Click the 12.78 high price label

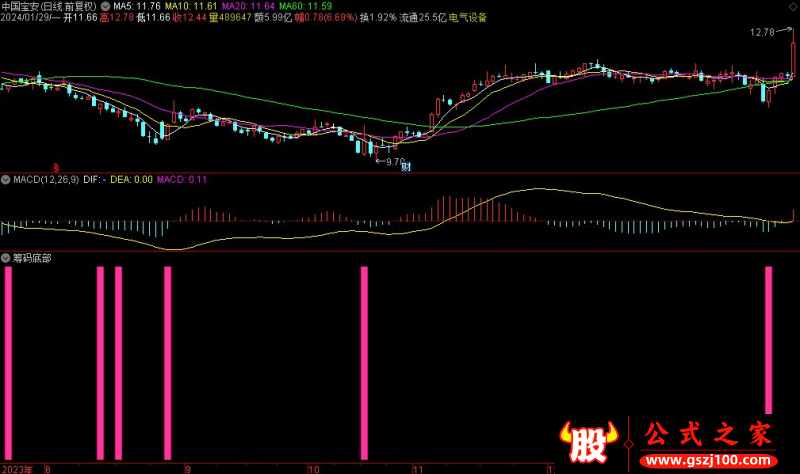tap(762, 33)
